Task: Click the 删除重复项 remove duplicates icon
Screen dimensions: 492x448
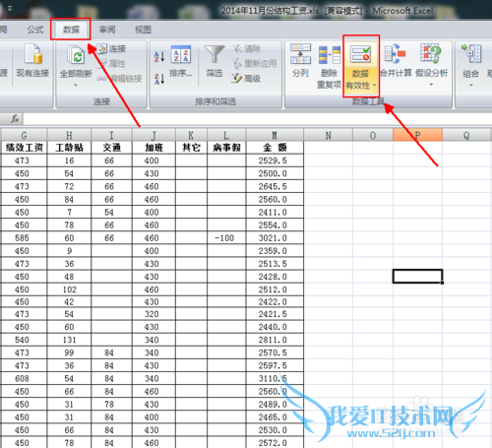Action: point(330,55)
